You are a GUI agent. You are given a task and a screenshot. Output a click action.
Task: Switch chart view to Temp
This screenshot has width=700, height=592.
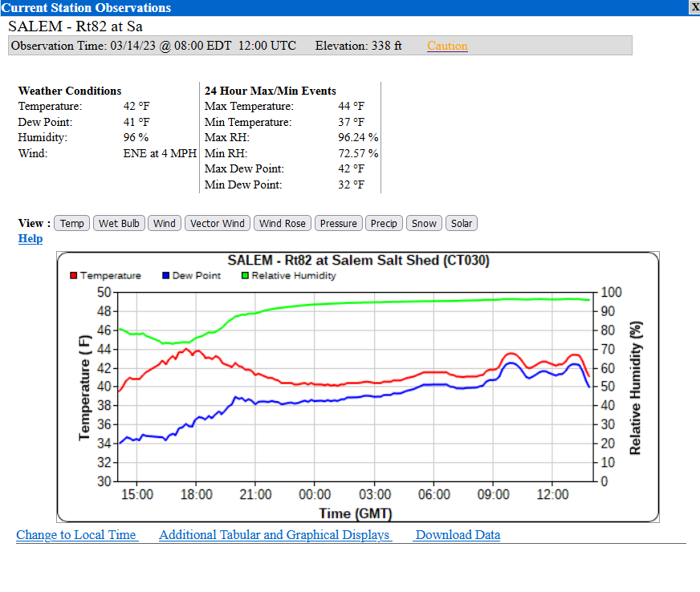pyautogui.click(x=72, y=223)
